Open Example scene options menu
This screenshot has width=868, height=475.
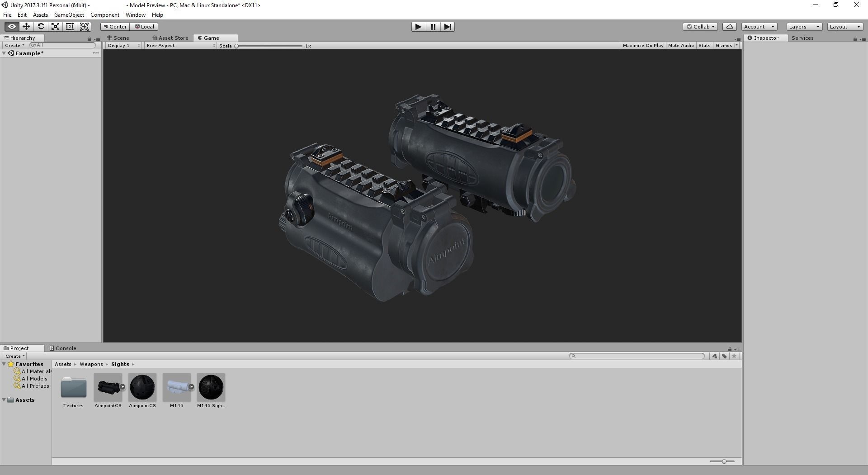[x=96, y=53]
